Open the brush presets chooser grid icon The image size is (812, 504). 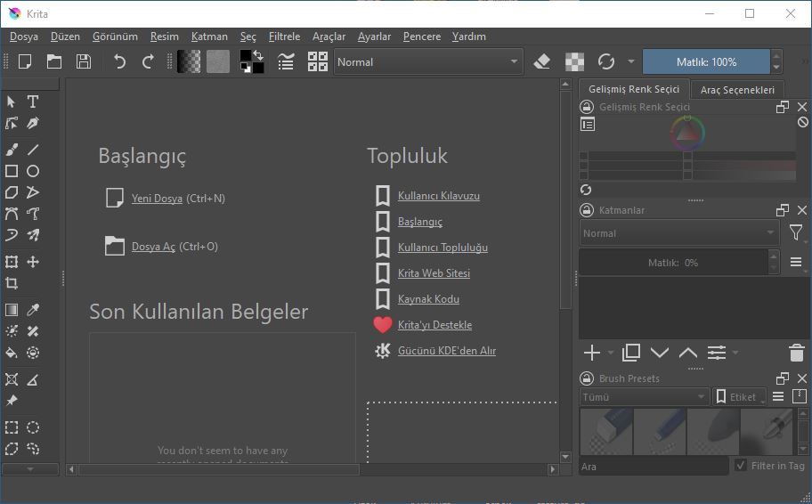318,61
